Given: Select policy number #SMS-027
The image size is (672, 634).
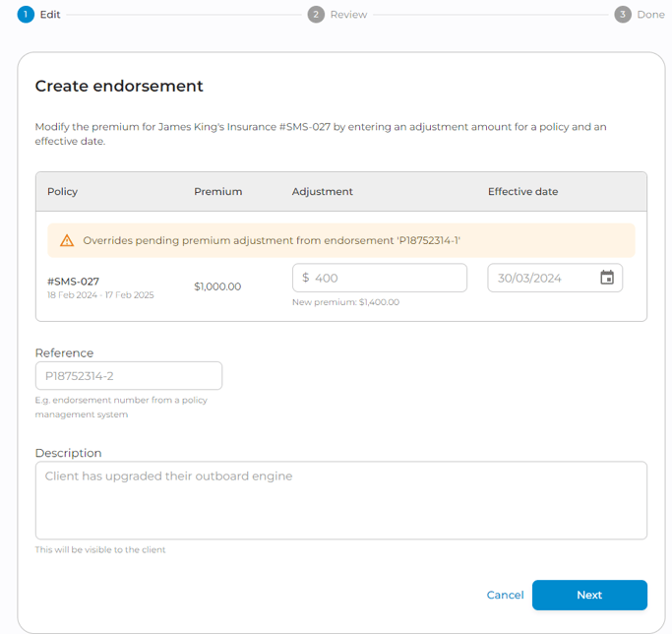Looking at the screenshot, I should pyautogui.click(x=73, y=282).
